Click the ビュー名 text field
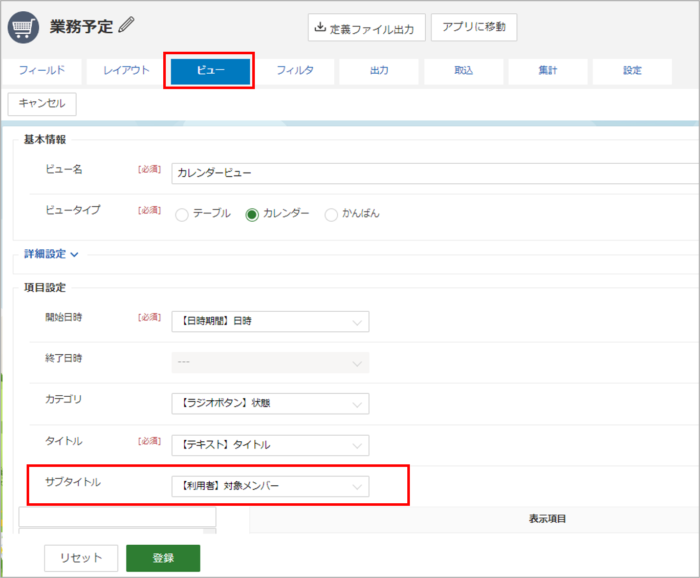Screen dimensions: 700x578 tap(435, 173)
